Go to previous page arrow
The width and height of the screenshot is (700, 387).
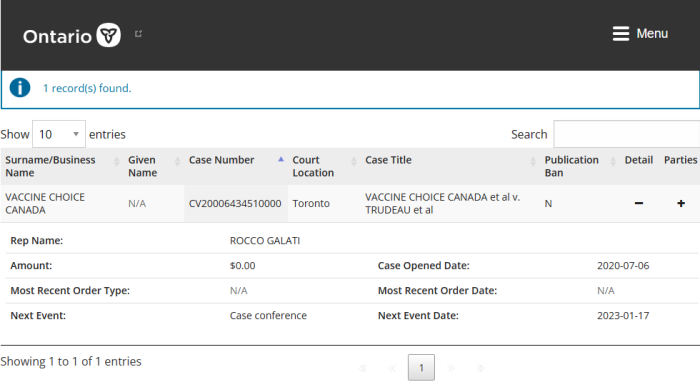[x=392, y=368]
